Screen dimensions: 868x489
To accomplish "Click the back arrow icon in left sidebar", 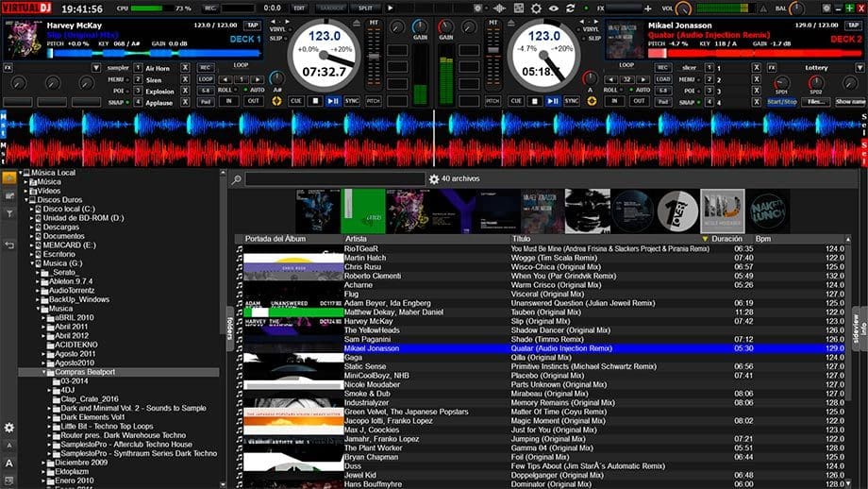I will click(9, 244).
